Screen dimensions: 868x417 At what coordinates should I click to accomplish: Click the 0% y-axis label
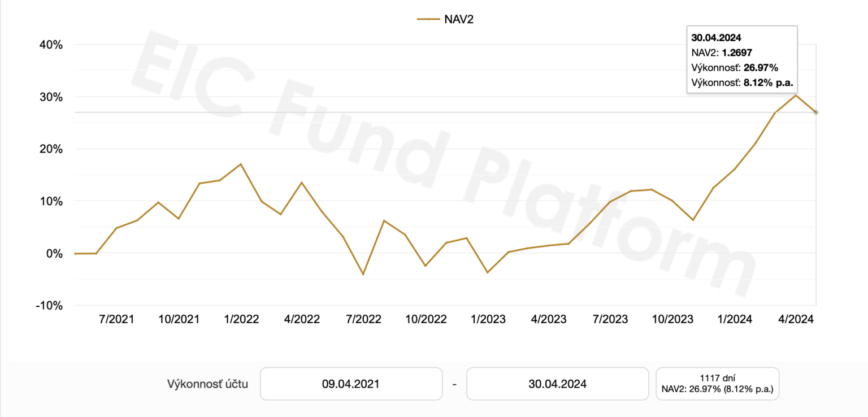coord(54,253)
